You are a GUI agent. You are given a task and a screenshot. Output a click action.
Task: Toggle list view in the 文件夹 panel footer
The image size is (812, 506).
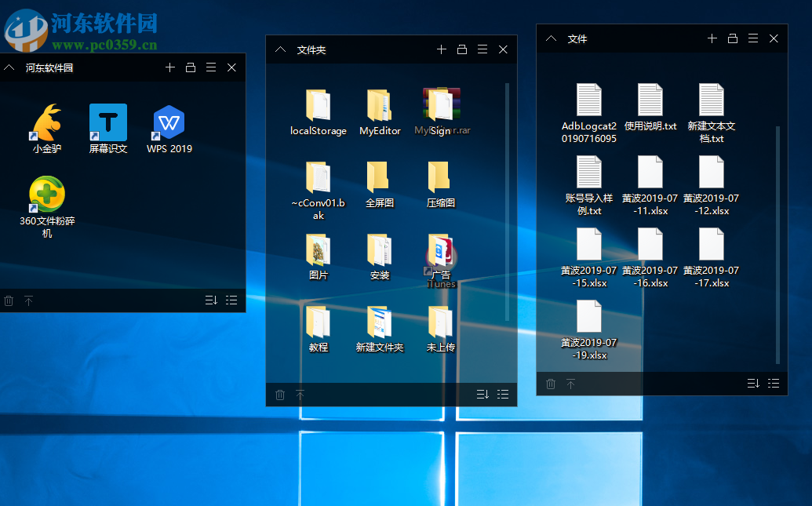[503, 395]
